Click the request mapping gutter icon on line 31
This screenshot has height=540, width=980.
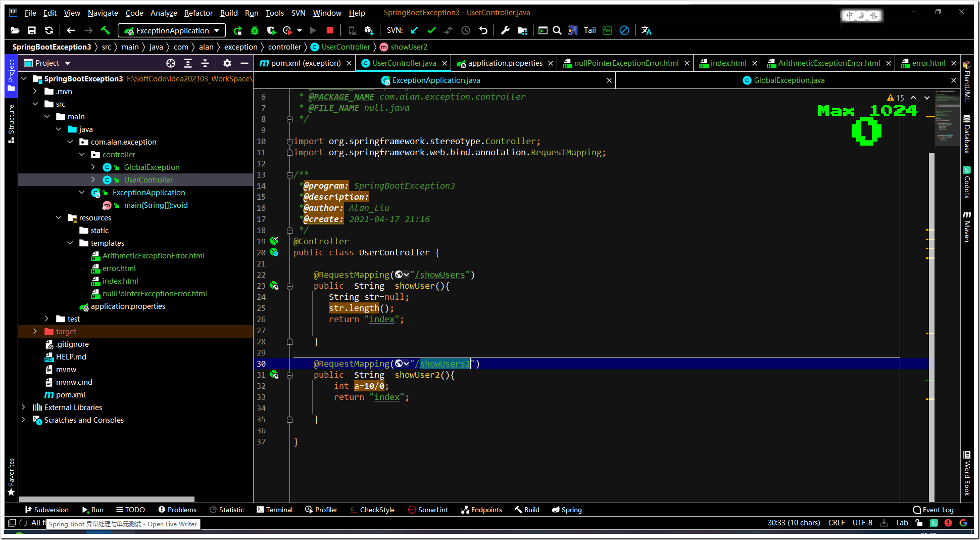(274, 375)
